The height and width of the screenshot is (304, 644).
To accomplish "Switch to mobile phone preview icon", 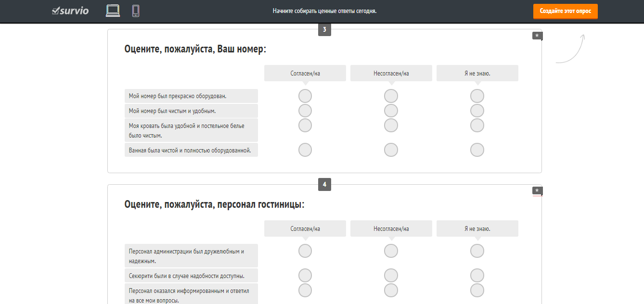I will point(136,11).
